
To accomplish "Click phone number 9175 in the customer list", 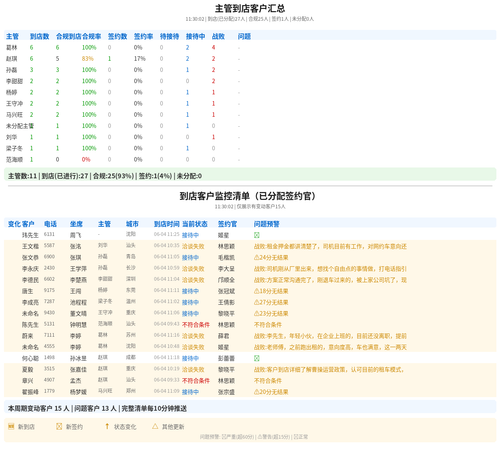I will pos(49,290).
